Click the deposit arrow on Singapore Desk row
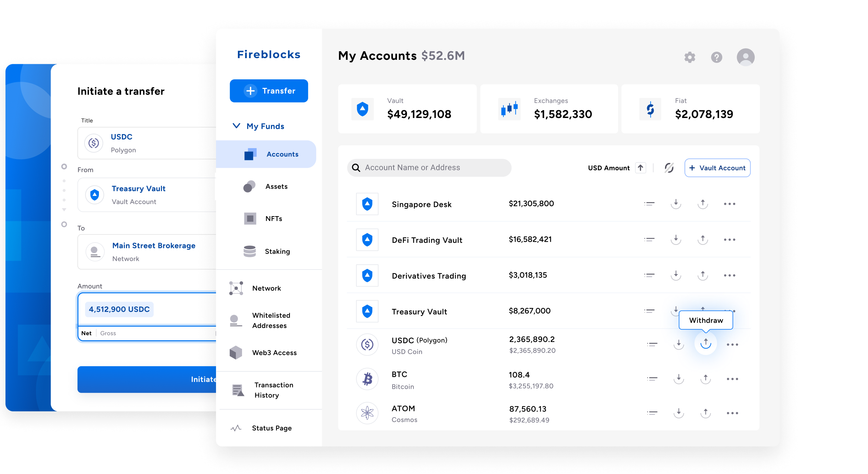 click(676, 203)
